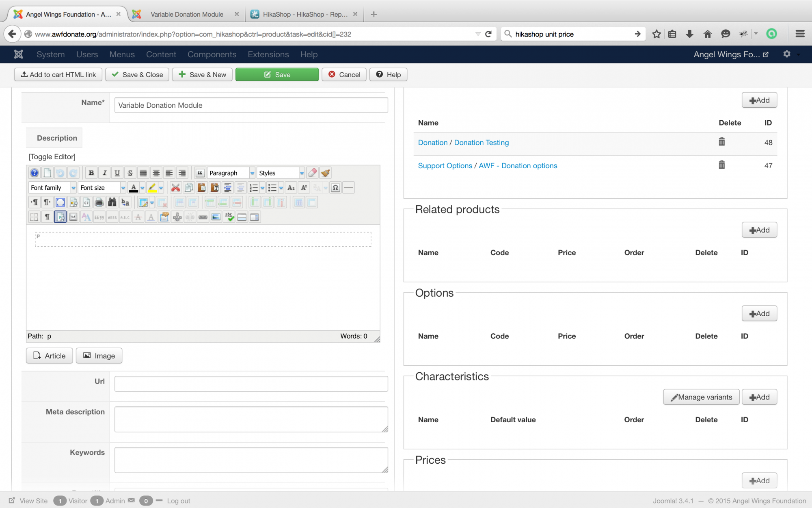The height and width of the screenshot is (508, 812).
Task: Insert special character with Omega icon
Action: pos(335,188)
